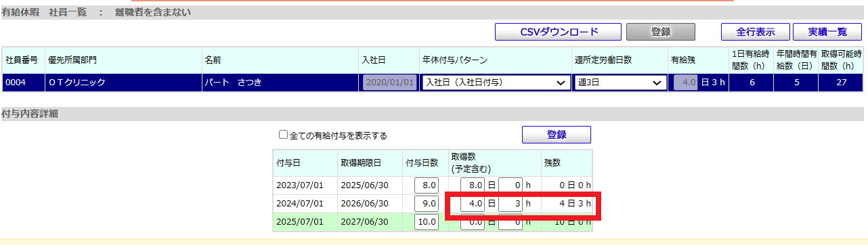Toggle 全ての有給付与を表示する checkbox
This screenshot has height=245, width=868.
tap(283, 135)
